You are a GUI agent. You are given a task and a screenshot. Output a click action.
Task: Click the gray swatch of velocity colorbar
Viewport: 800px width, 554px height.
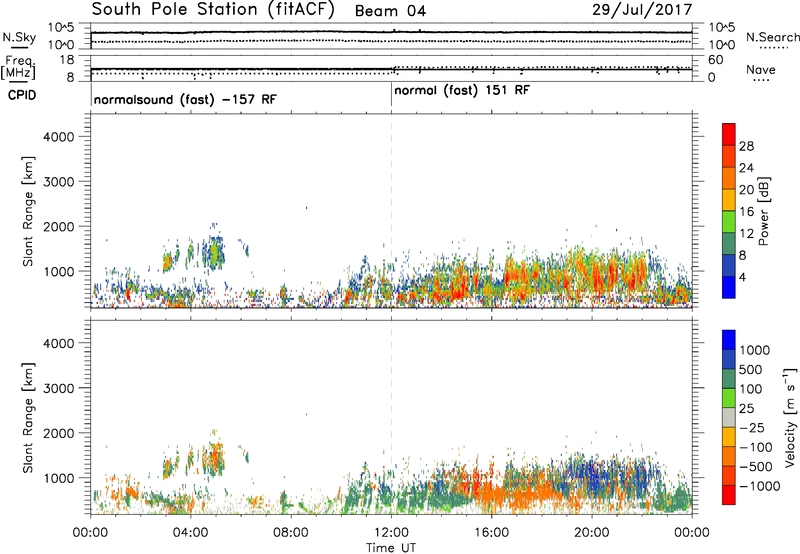(x=729, y=418)
